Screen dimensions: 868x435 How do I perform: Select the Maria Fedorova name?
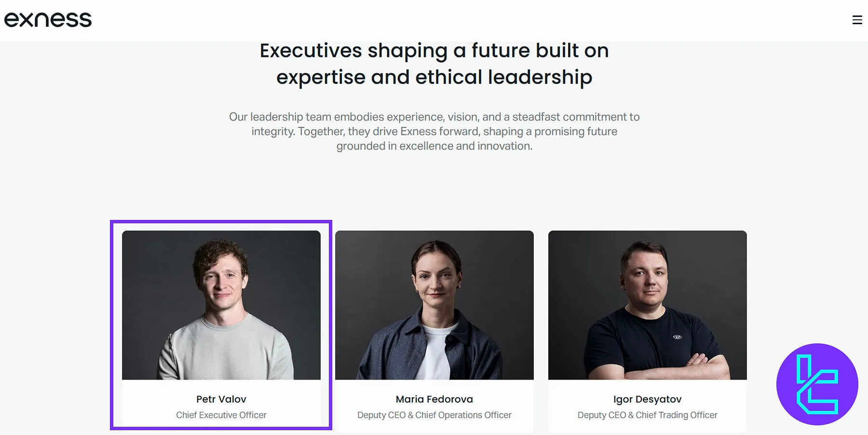click(434, 399)
